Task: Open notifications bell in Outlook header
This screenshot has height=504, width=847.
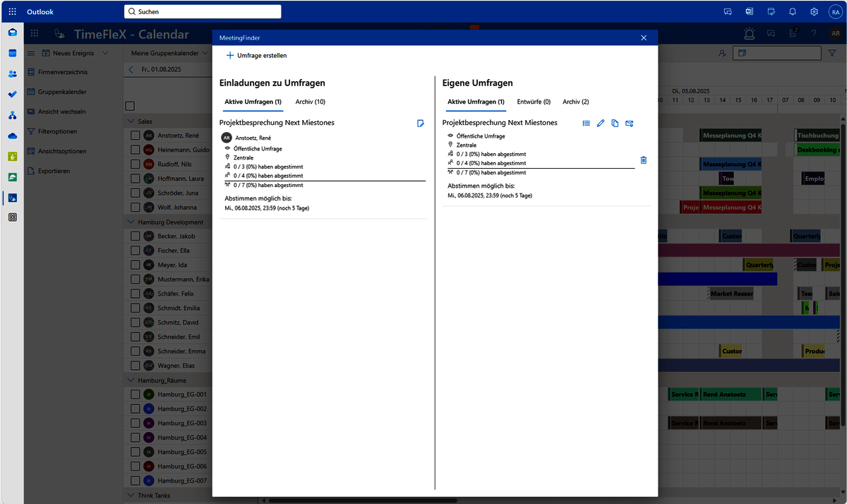Action: (793, 12)
